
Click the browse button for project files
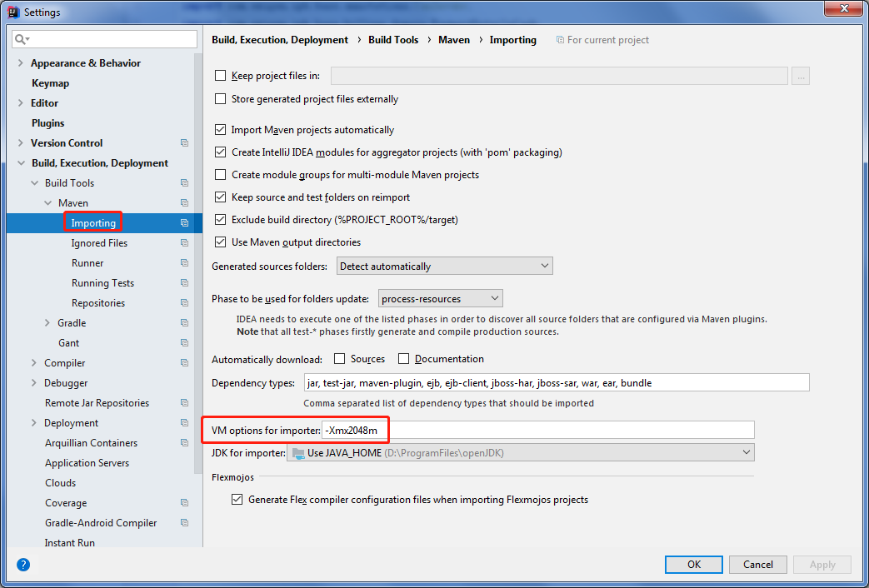[801, 76]
